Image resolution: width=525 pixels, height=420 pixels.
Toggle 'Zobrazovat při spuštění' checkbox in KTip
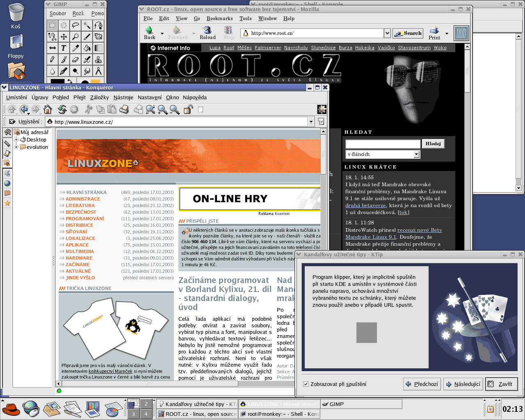tap(306, 384)
